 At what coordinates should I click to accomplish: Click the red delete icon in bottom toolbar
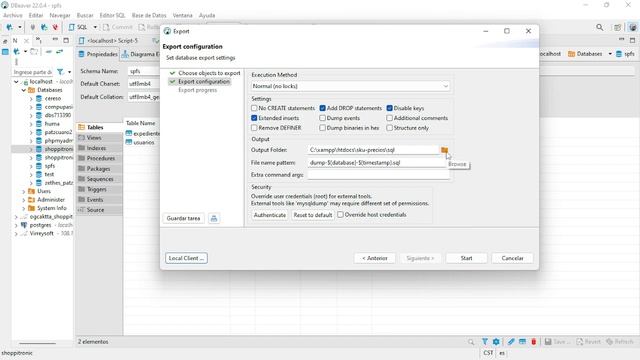533,342
